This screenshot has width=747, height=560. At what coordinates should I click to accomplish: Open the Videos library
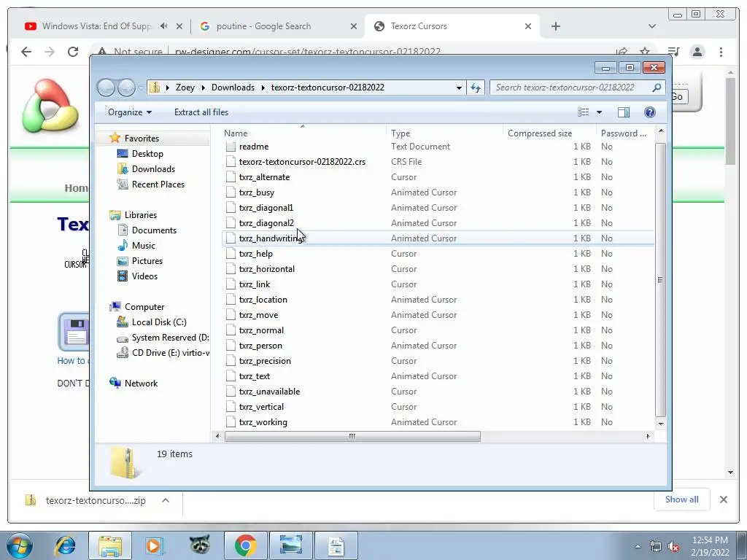pyautogui.click(x=144, y=276)
